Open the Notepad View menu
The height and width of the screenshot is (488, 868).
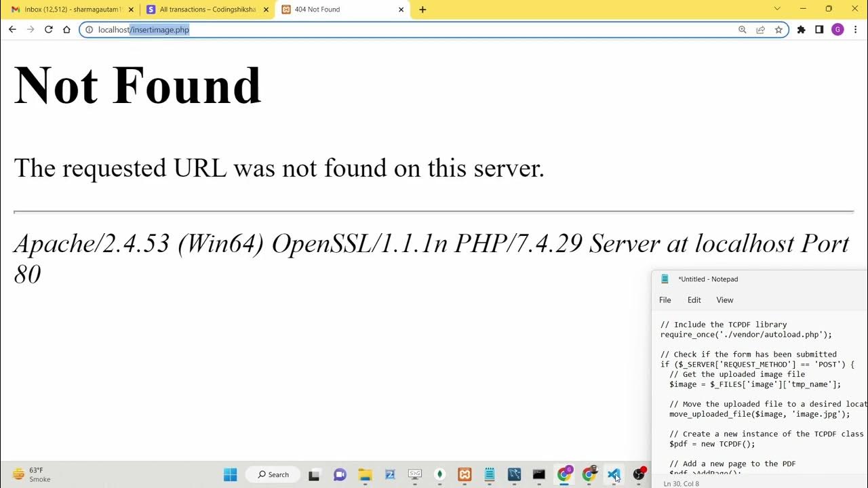724,300
